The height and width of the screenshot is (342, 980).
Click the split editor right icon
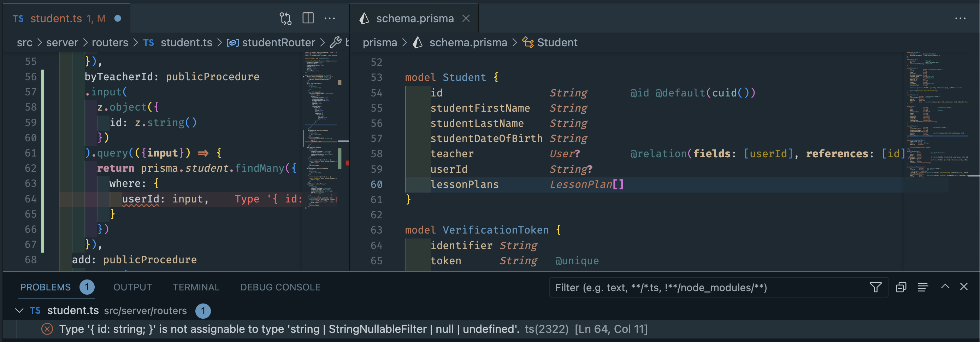pos(308,18)
